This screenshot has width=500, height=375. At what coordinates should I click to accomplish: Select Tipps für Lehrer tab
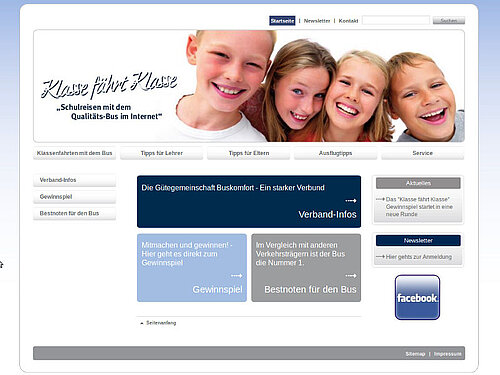162,153
